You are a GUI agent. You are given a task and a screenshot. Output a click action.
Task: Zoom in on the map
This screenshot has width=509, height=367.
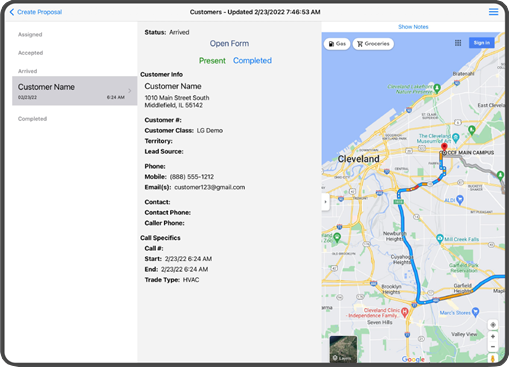(493, 336)
